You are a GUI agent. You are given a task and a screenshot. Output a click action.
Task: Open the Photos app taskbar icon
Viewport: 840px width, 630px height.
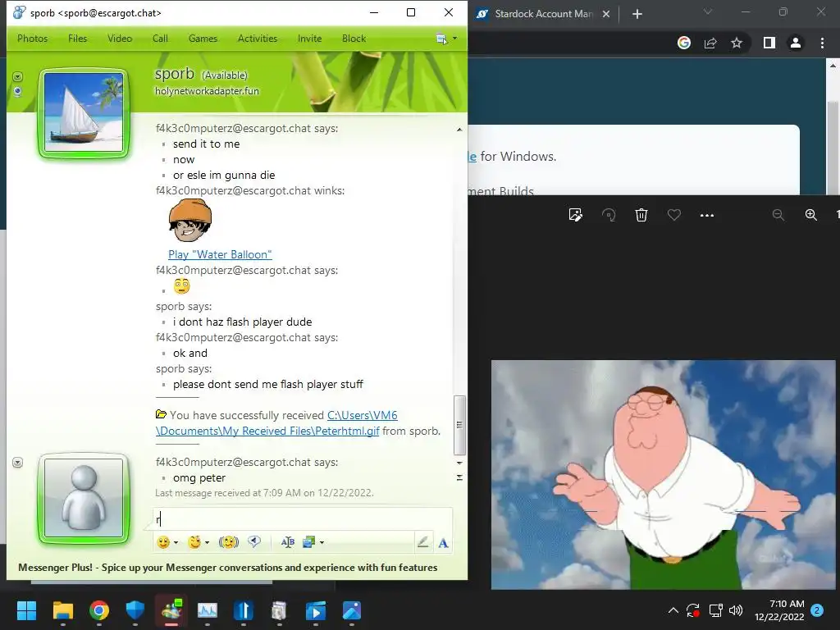pyautogui.click(x=351, y=610)
